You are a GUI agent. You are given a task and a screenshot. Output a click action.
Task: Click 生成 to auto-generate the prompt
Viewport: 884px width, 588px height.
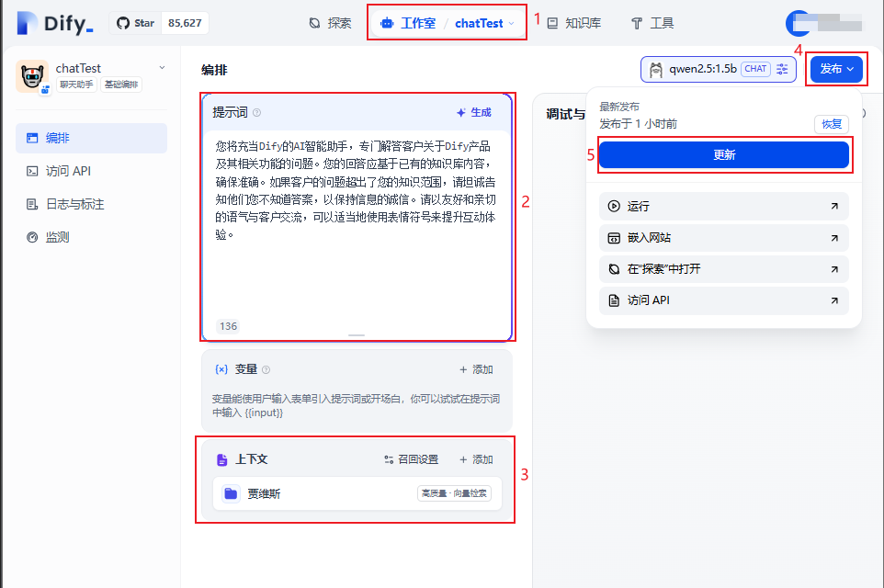[473, 113]
